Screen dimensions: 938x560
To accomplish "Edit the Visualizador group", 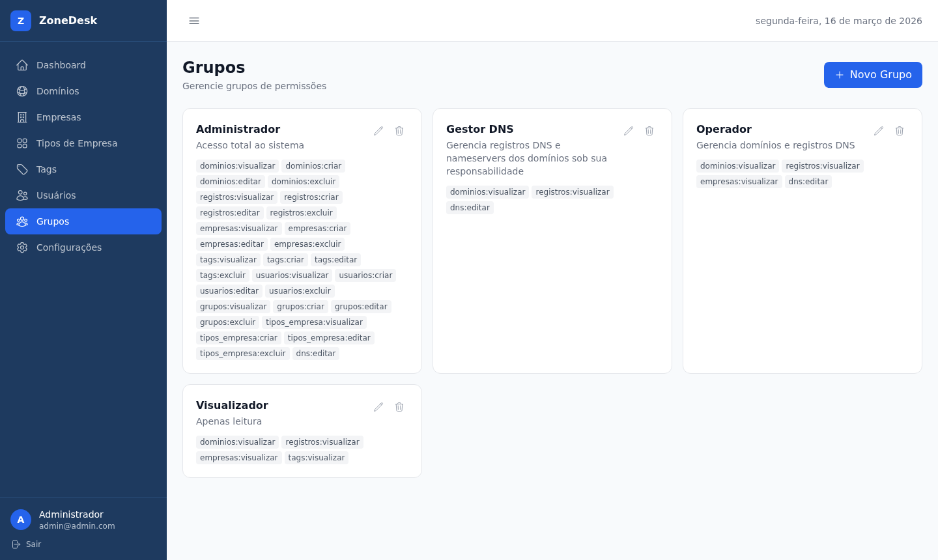I will (x=378, y=407).
